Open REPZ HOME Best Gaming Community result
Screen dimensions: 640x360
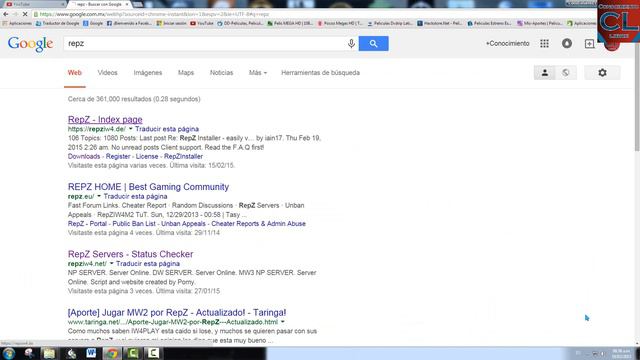tap(148, 187)
